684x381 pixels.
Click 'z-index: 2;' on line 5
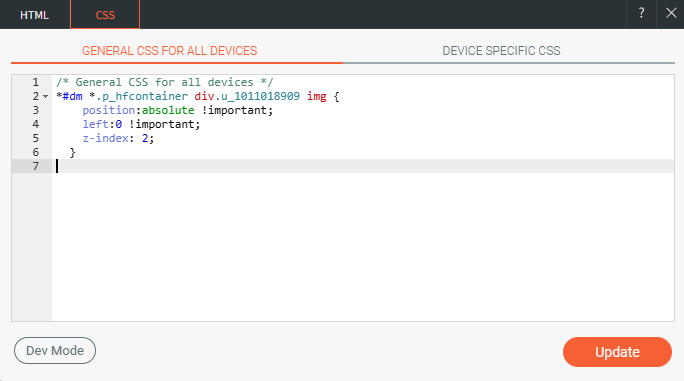tap(118, 138)
